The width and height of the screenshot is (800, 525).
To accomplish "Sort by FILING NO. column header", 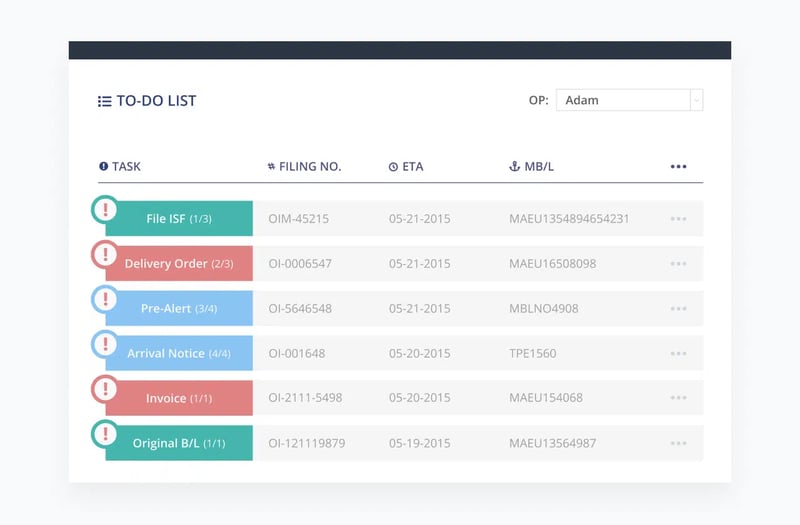I will (x=310, y=167).
